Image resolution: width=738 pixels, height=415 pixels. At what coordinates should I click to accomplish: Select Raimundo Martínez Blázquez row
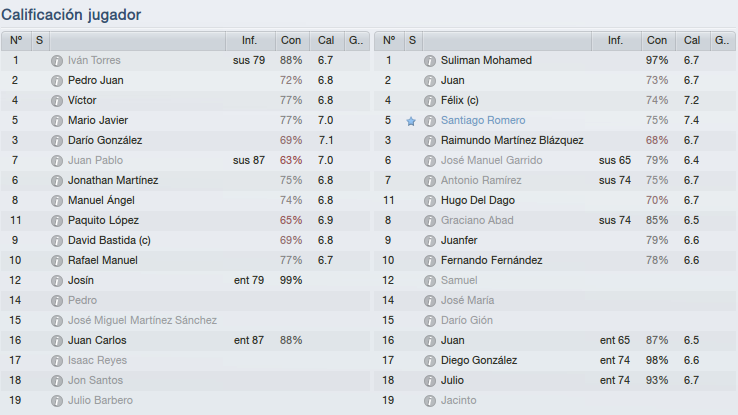[x=554, y=141]
